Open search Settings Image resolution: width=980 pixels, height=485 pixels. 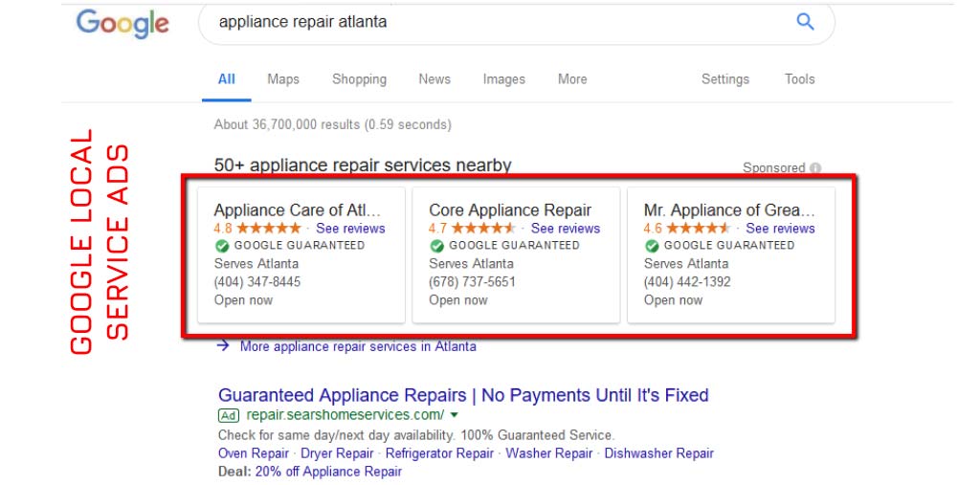pyautogui.click(x=725, y=79)
